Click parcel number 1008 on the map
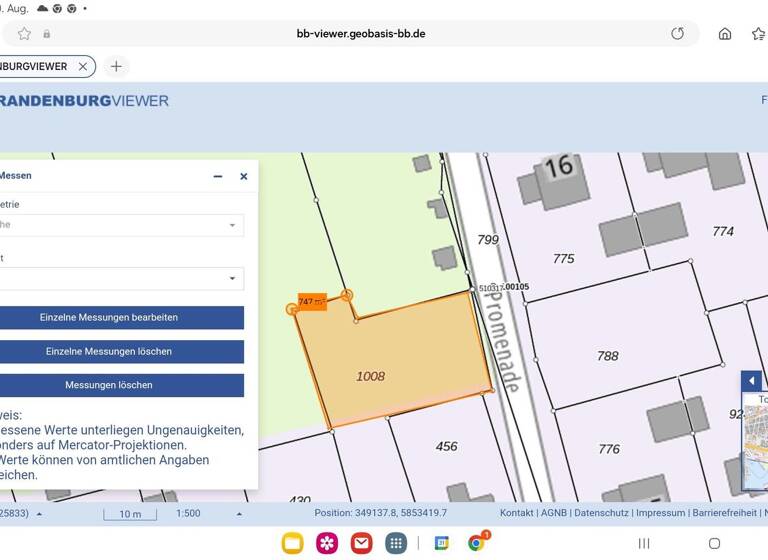This screenshot has width=768, height=560. [370, 376]
